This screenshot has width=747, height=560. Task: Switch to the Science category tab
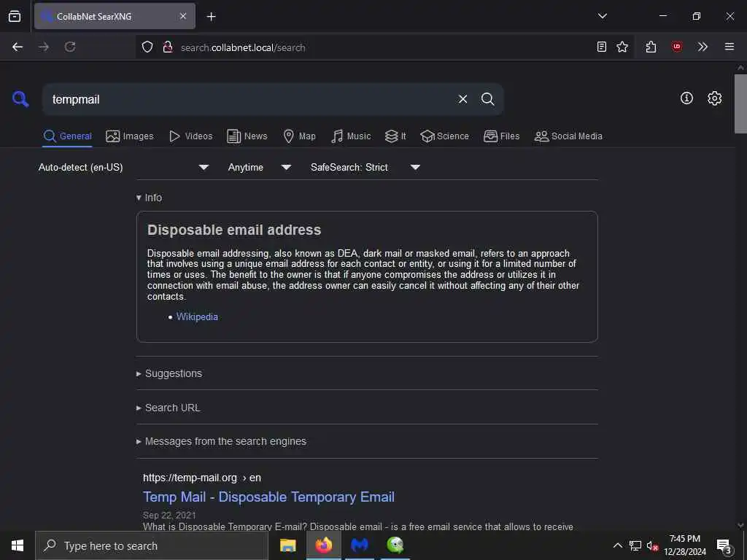click(444, 136)
